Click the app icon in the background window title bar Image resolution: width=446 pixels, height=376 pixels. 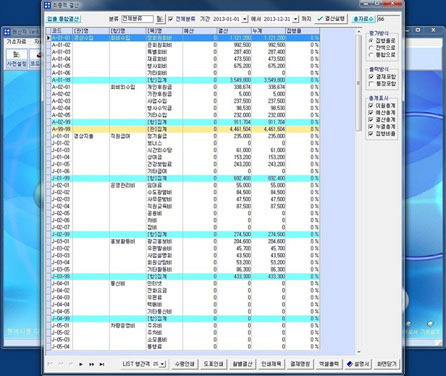point(7,32)
